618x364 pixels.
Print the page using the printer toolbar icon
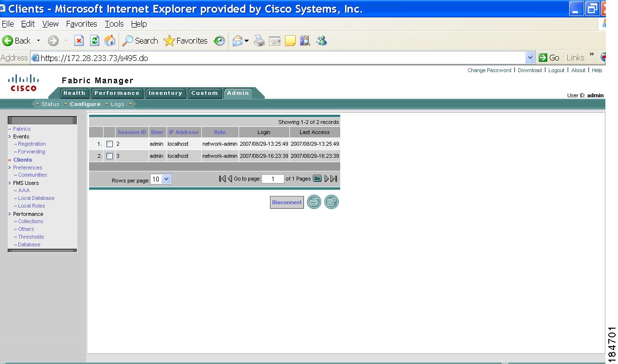pyautogui.click(x=259, y=41)
